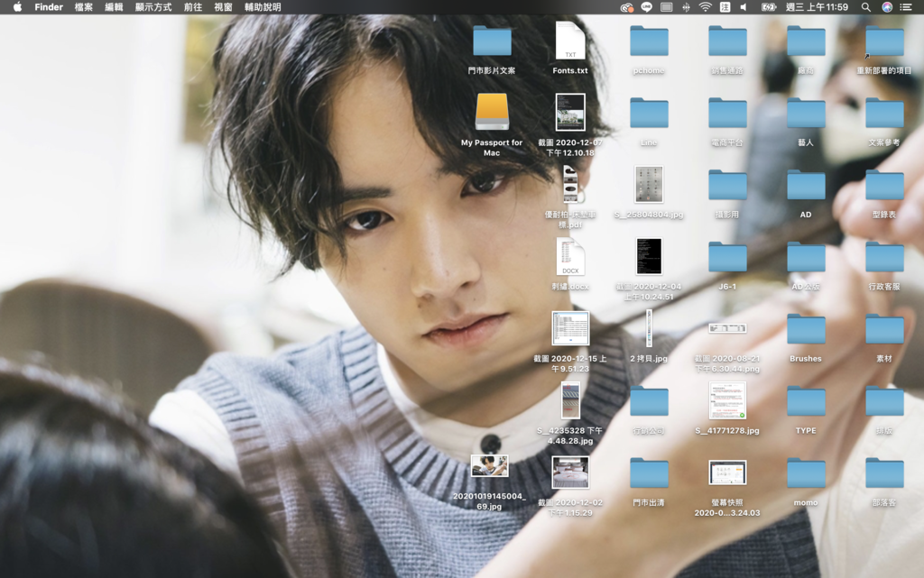The height and width of the screenshot is (578, 924).
Task: Select the 排版 folder
Action: 884,401
